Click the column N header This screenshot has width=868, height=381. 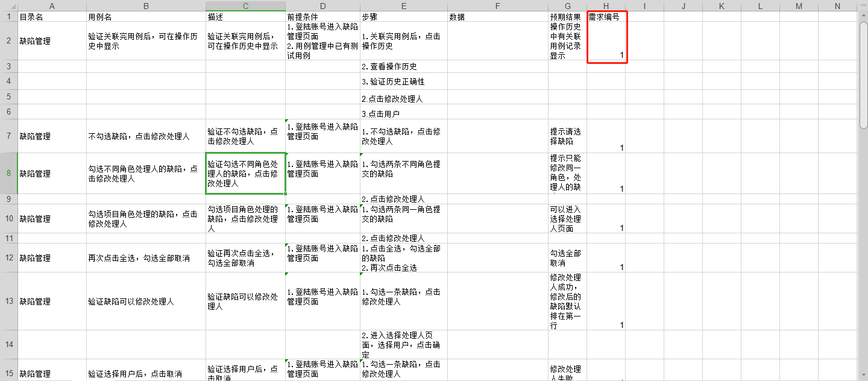(837, 6)
